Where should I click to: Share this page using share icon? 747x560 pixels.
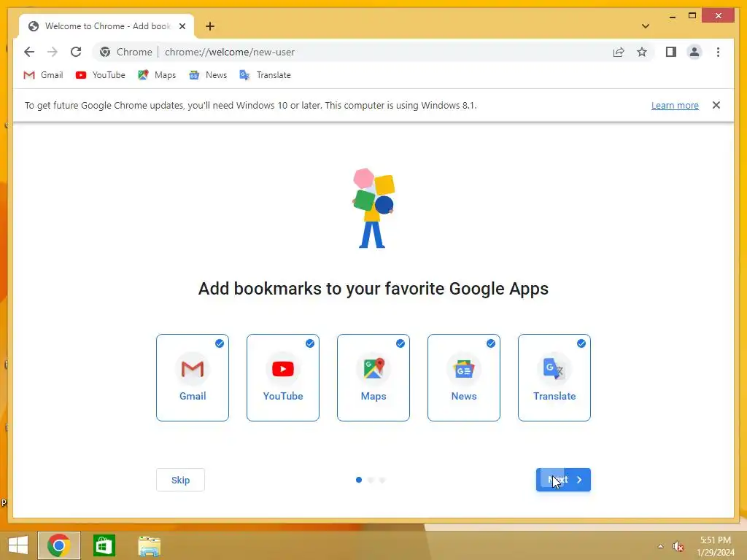pos(619,52)
